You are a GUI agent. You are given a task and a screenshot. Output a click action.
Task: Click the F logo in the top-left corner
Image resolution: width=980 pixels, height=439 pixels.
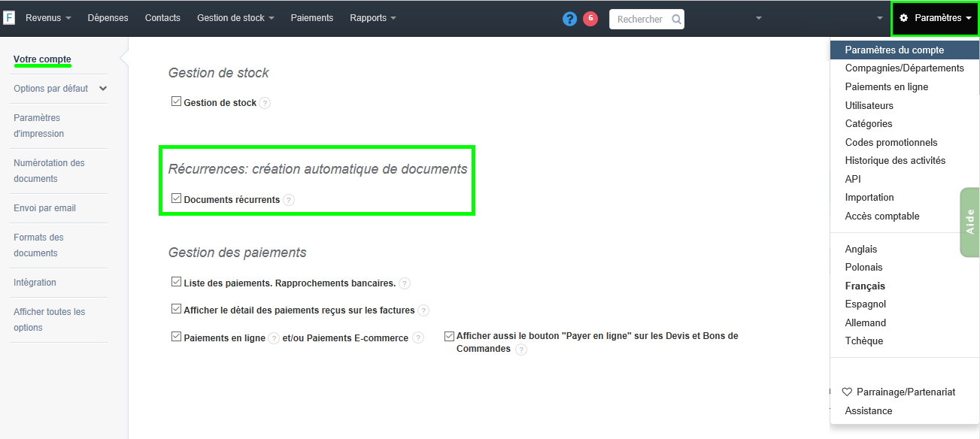[10, 17]
